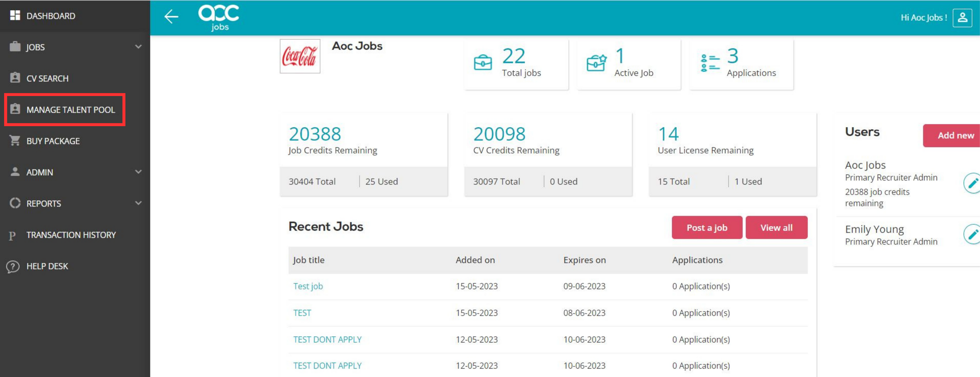Click the Hi Aoc Jobs greeting
Viewport: 980px width, 377px height.
(924, 18)
